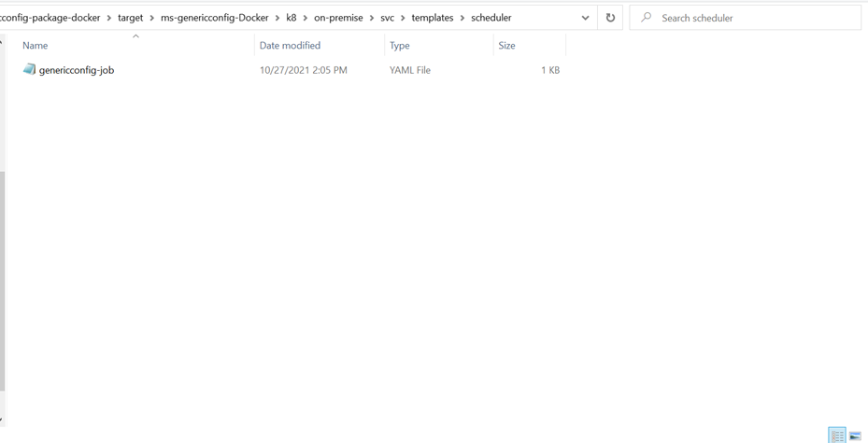The height and width of the screenshot is (443, 868).
Task: Expand the chevron after the svc breadcrumb
Action: click(403, 18)
